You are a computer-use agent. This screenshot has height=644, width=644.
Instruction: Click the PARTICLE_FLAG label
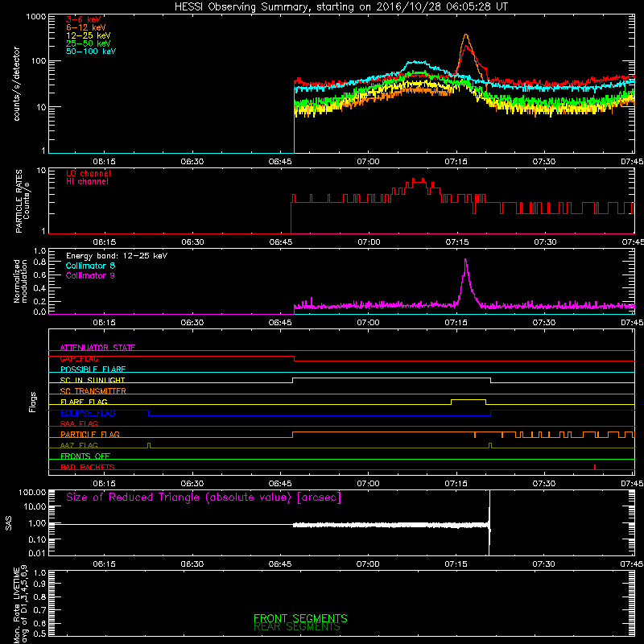point(90,434)
